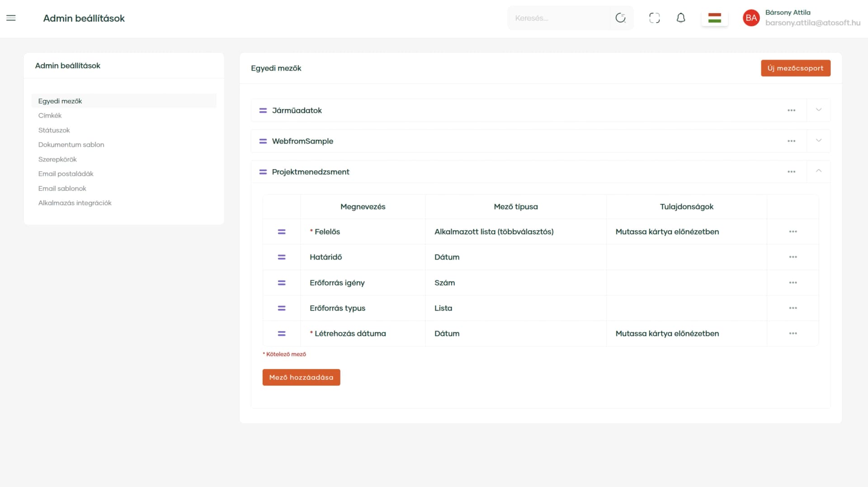Grab the Járműadatok drag handle icon

(263, 110)
